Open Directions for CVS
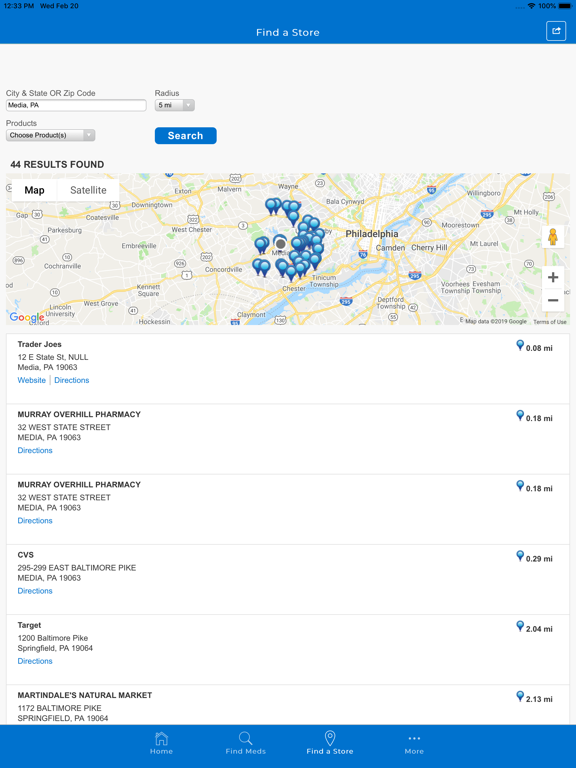 pyautogui.click(x=35, y=591)
